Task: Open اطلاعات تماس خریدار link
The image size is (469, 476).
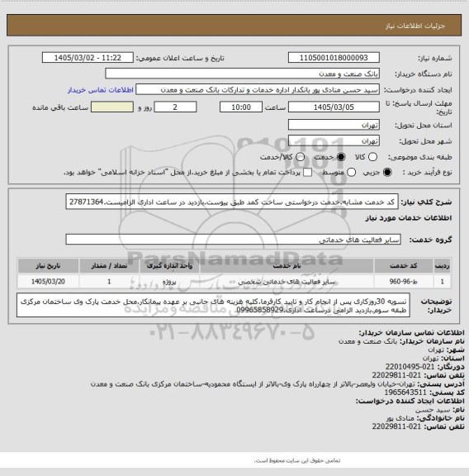Action: point(101,90)
